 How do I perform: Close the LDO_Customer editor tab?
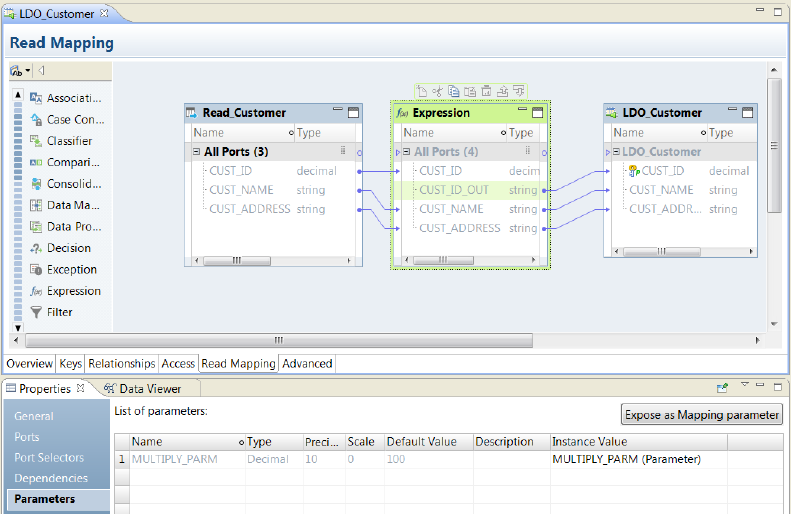coord(104,13)
